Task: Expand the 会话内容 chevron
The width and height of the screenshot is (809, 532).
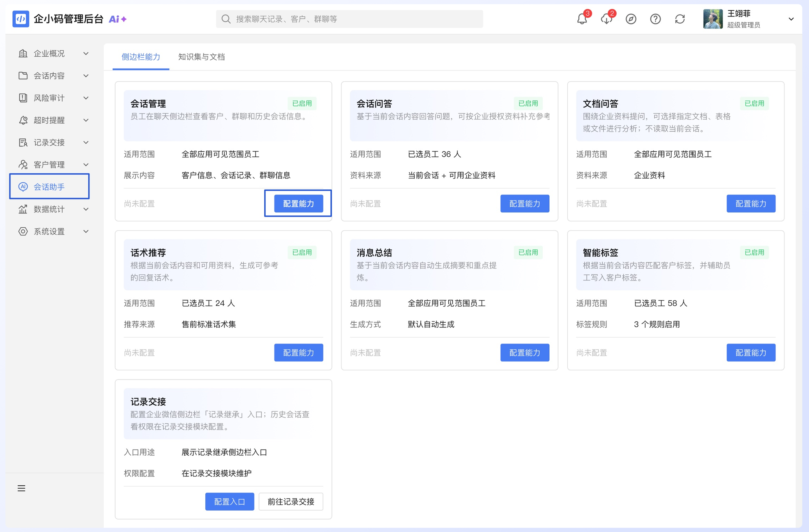Action: point(86,75)
